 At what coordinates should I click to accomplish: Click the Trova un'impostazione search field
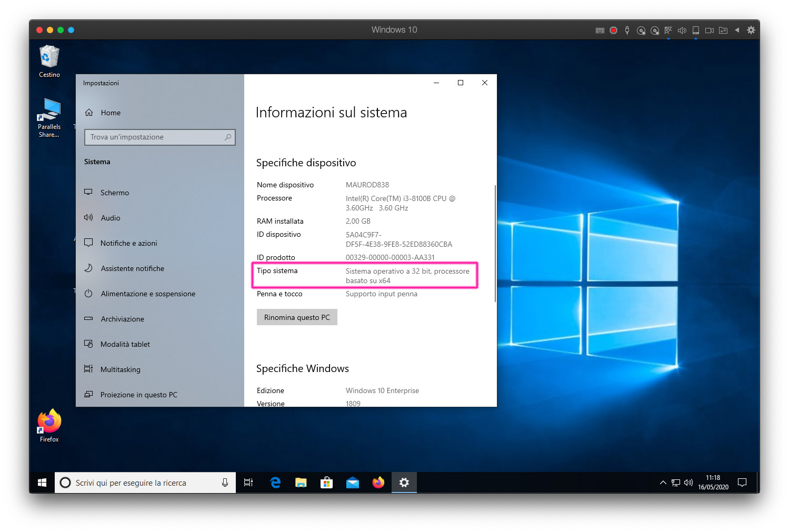[160, 137]
